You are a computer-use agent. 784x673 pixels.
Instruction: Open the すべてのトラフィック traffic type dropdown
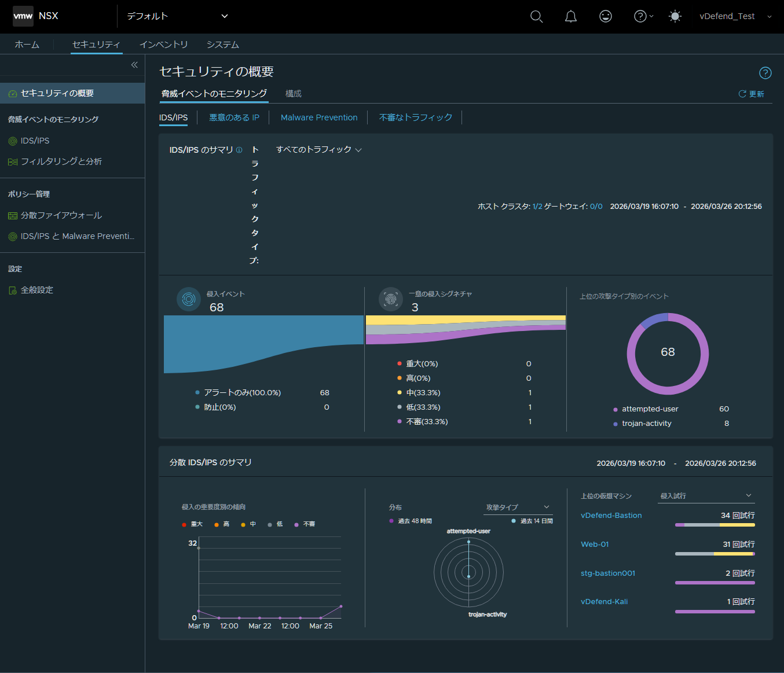tap(319, 150)
